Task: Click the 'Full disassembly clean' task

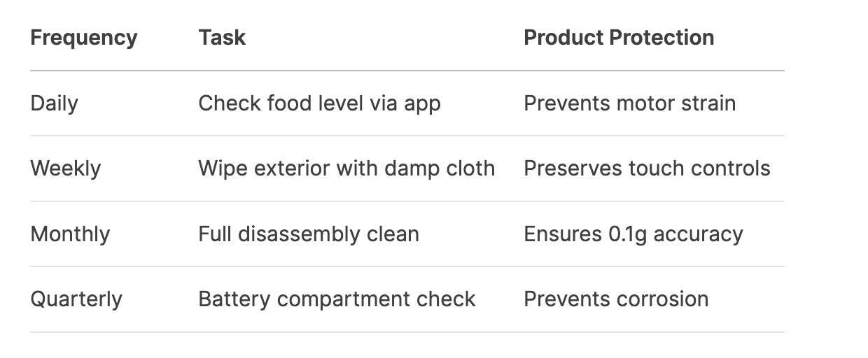Action: click(x=309, y=234)
